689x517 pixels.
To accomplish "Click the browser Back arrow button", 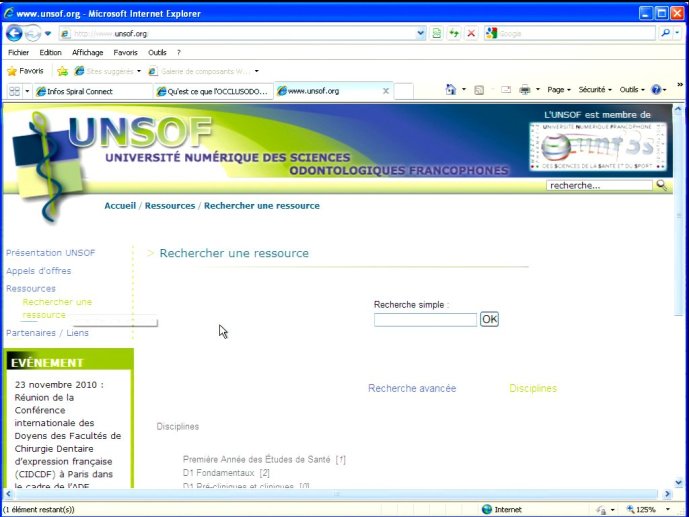I will (x=14, y=33).
